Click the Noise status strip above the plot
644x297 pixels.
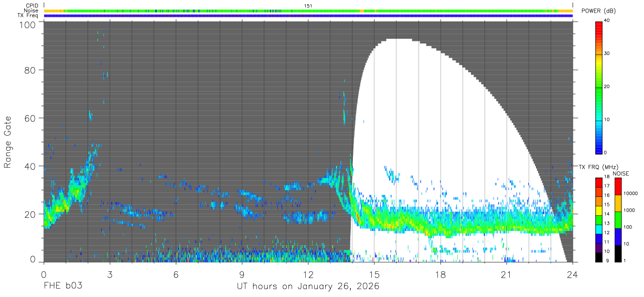coord(308,10)
